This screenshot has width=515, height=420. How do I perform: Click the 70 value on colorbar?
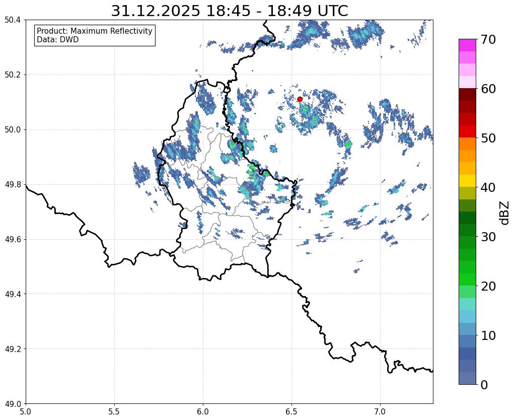pos(488,39)
